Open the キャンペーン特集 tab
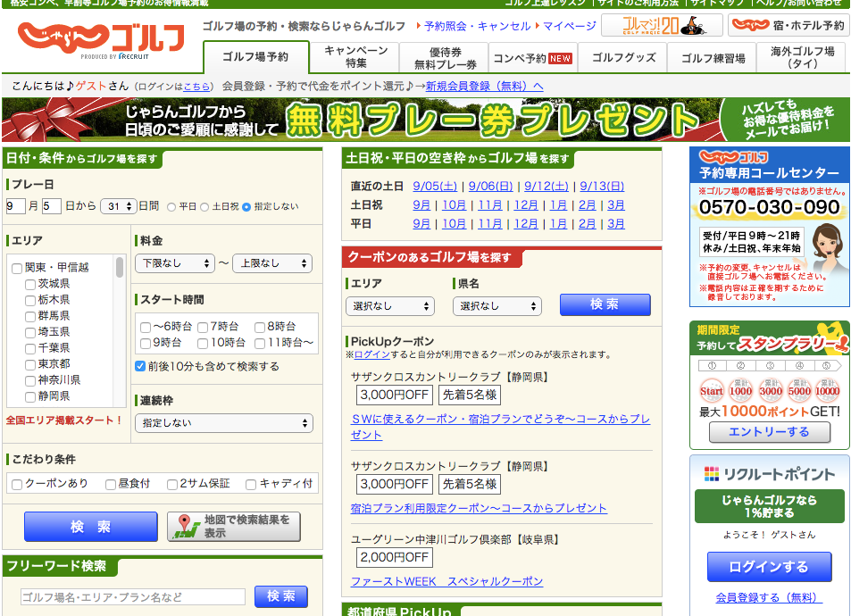This screenshot has width=851, height=616. tap(355, 57)
